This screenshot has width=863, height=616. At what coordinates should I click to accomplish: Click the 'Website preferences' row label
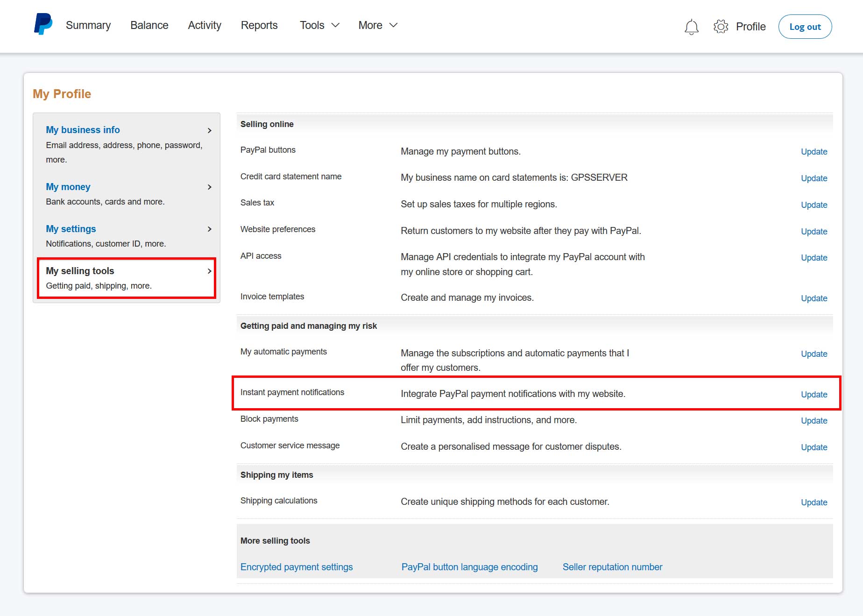(278, 229)
